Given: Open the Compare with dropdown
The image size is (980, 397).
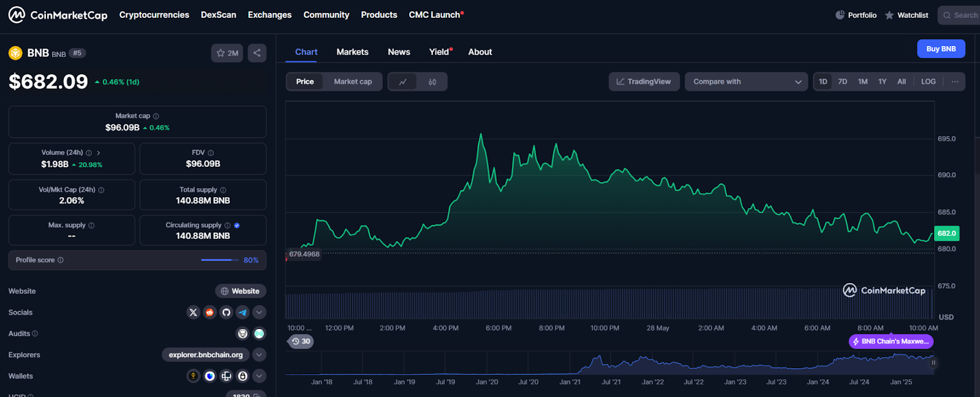Looking at the screenshot, I should pos(747,81).
